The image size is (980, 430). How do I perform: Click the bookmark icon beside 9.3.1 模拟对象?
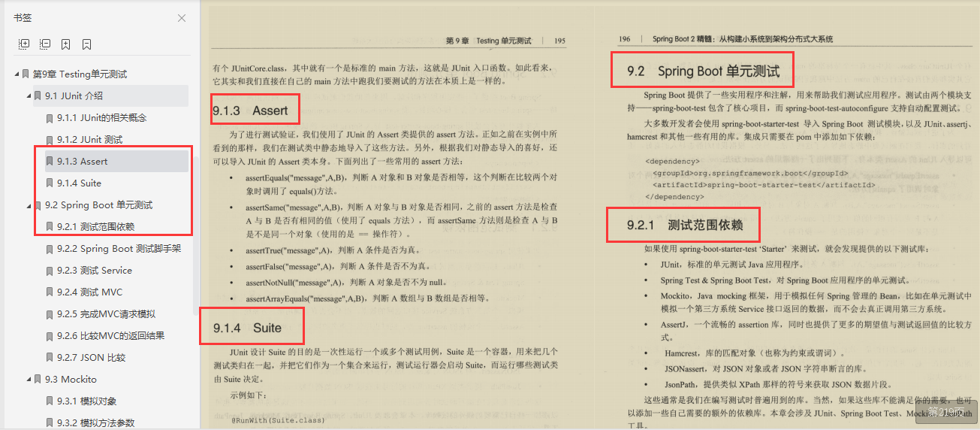click(x=50, y=401)
